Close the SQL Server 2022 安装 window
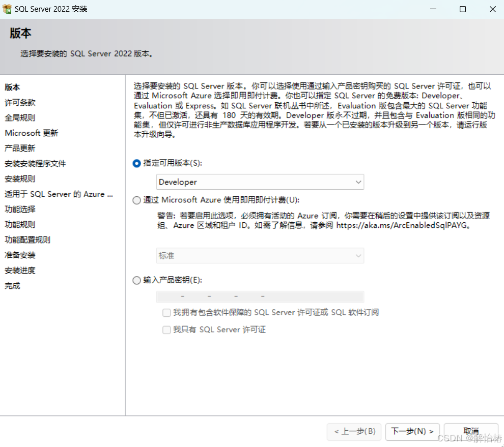Image resolution: width=504 pixels, height=447 pixels. point(492,9)
